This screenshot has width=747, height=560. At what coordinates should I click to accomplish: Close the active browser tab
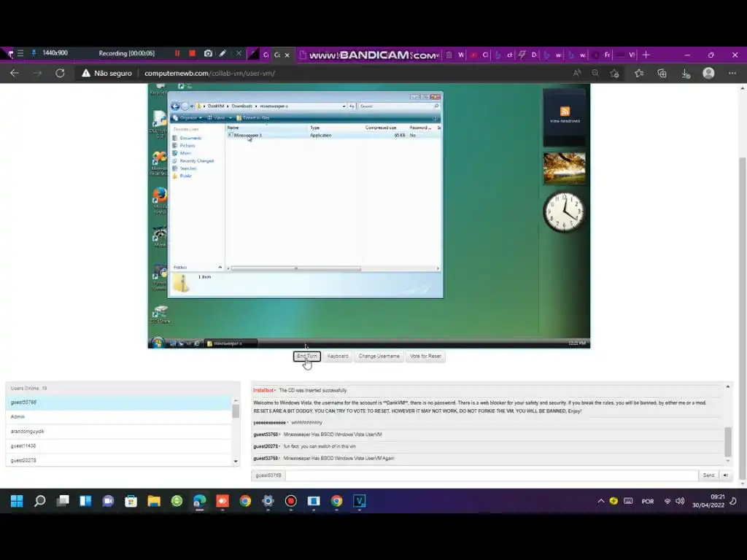pos(287,55)
